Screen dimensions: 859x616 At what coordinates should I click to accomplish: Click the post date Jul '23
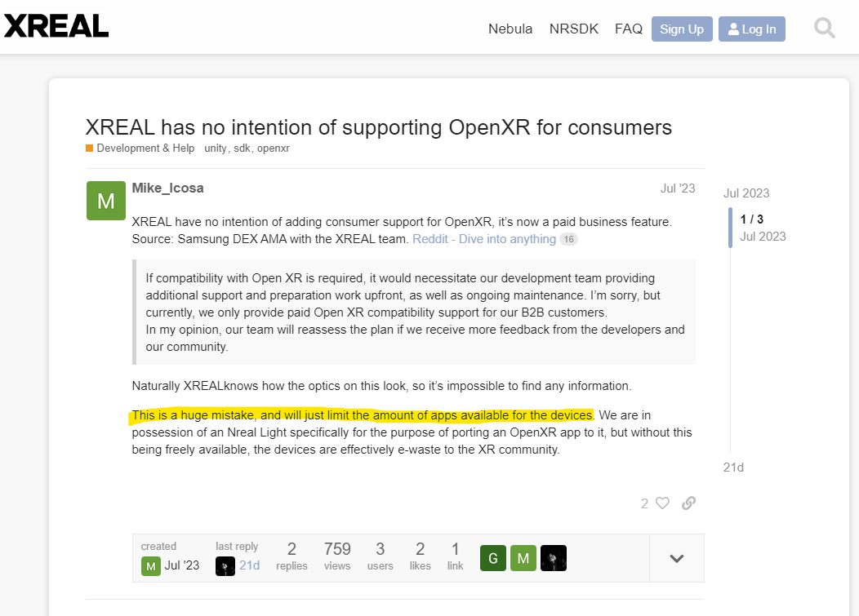677,188
